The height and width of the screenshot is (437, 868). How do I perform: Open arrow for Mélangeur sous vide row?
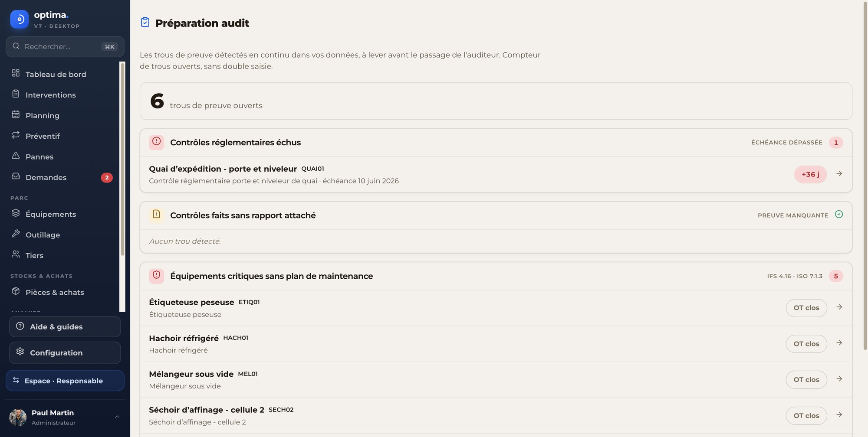pyautogui.click(x=839, y=379)
